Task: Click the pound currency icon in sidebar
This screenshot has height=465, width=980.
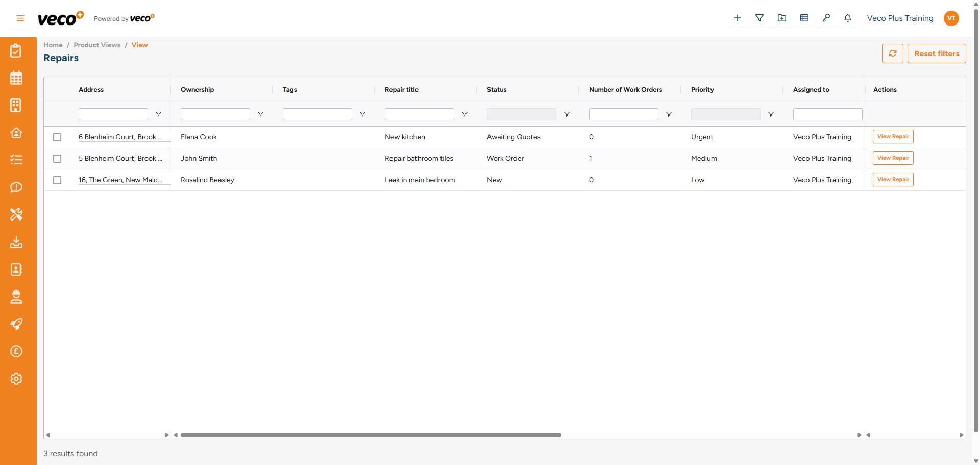Action: pos(16,351)
